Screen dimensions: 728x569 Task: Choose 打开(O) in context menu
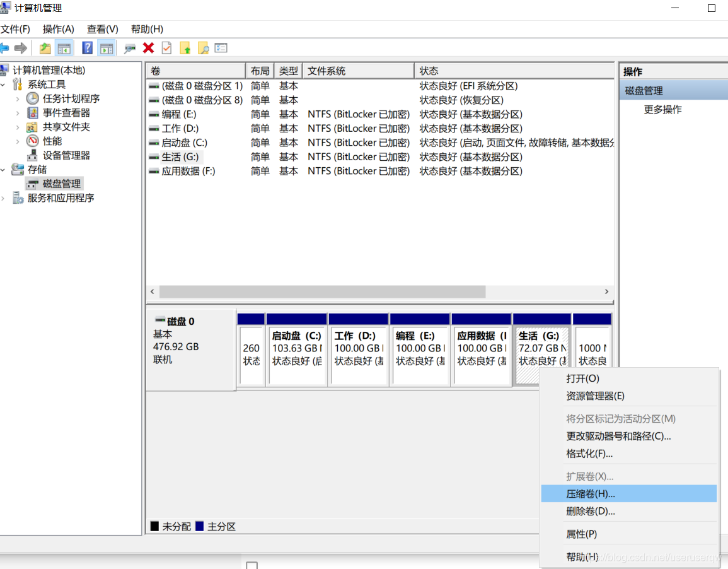(628, 378)
